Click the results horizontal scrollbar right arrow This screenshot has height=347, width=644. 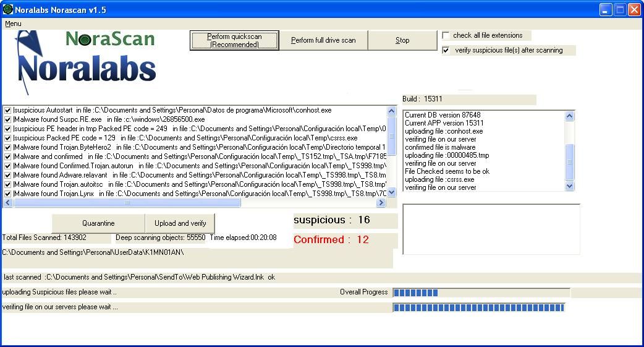pos(381,203)
